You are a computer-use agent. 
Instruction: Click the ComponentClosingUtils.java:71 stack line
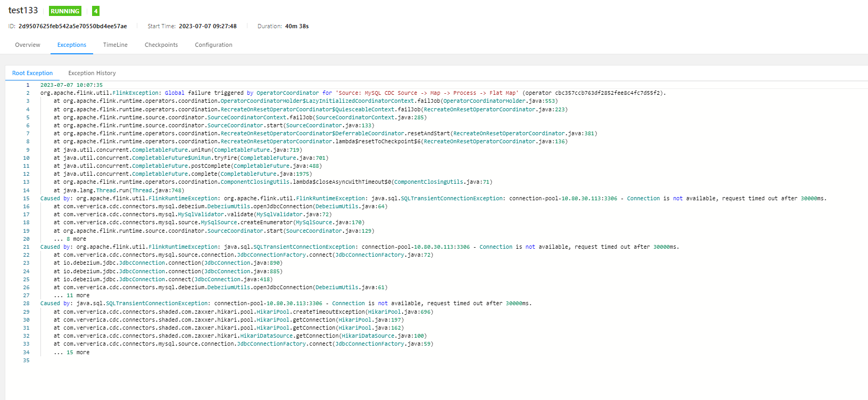[273, 182]
